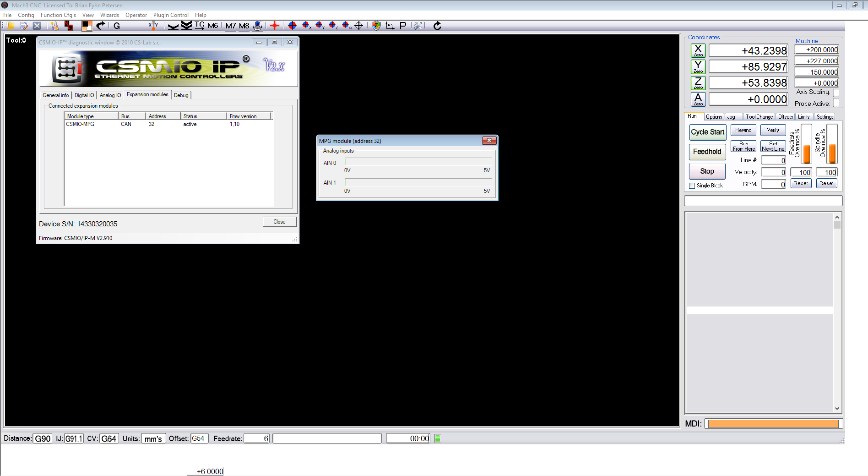
Task: Click the red crosshair toolbar icon
Action: coord(275,26)
